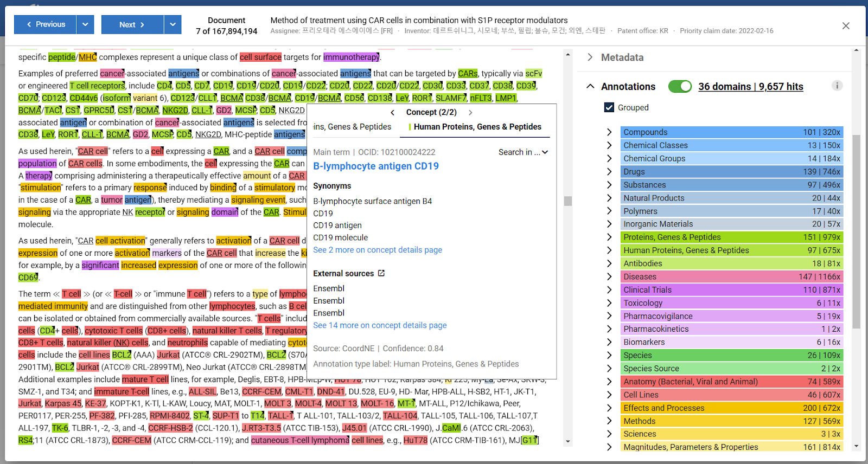868x464 pixels.
Task: Click the document scrollbar down arrow
Action: click(x=568, y=441)
